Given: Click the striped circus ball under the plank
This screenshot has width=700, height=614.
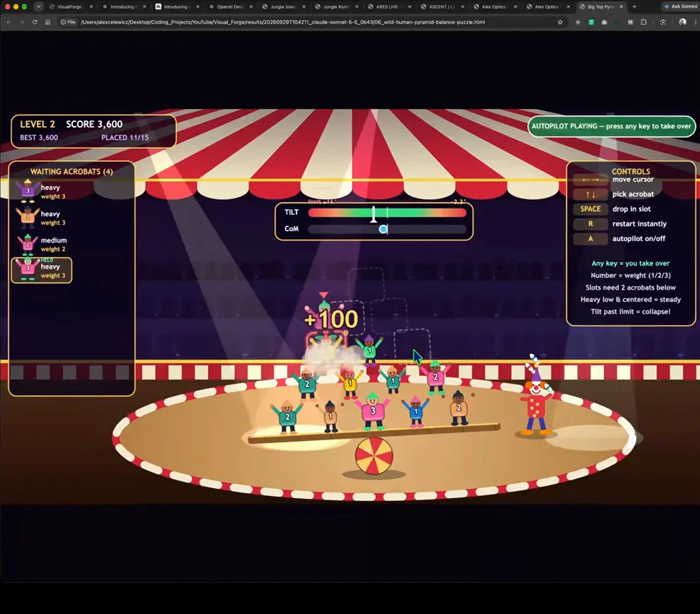Looking at the screenshot, I should (374, 455).
